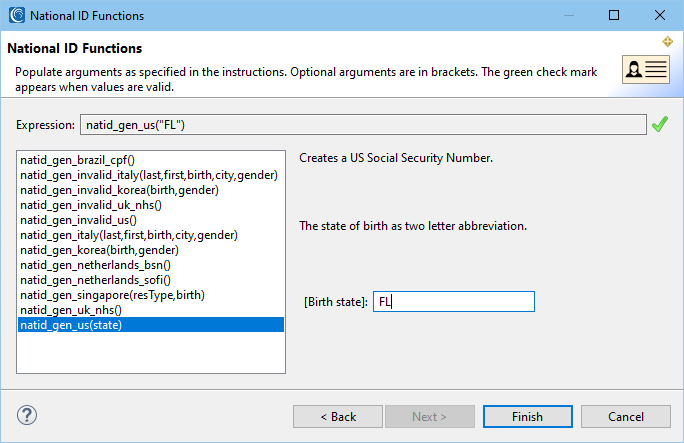The width and height of the screenshot is (684, 443).
Task: Click the yellow diamond icon at top right
Action: click(x=667, y=42)
